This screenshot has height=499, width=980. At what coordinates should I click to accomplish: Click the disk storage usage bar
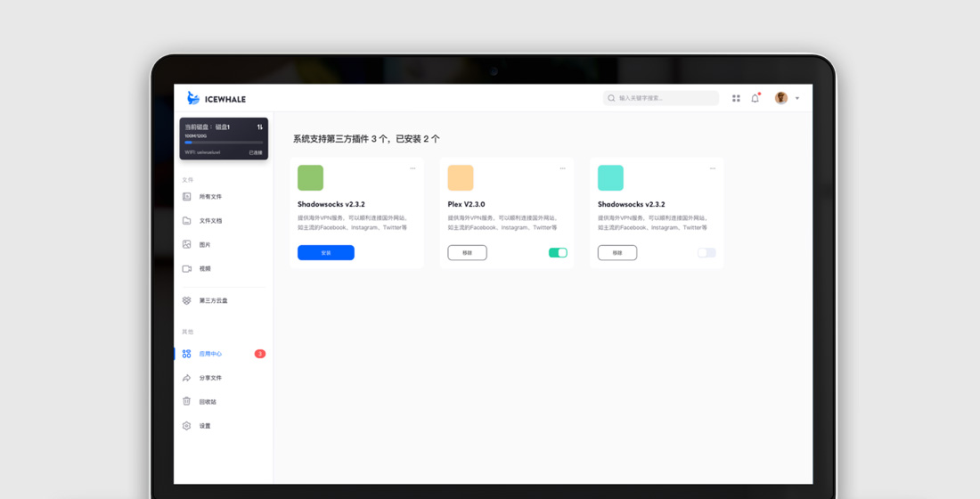[223, 143]
